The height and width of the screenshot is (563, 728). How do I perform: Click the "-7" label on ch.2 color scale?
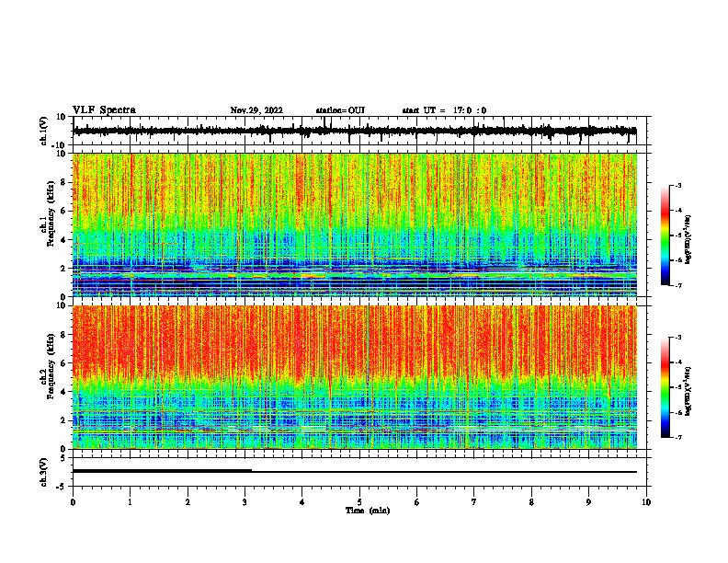[x=677, y=437]
